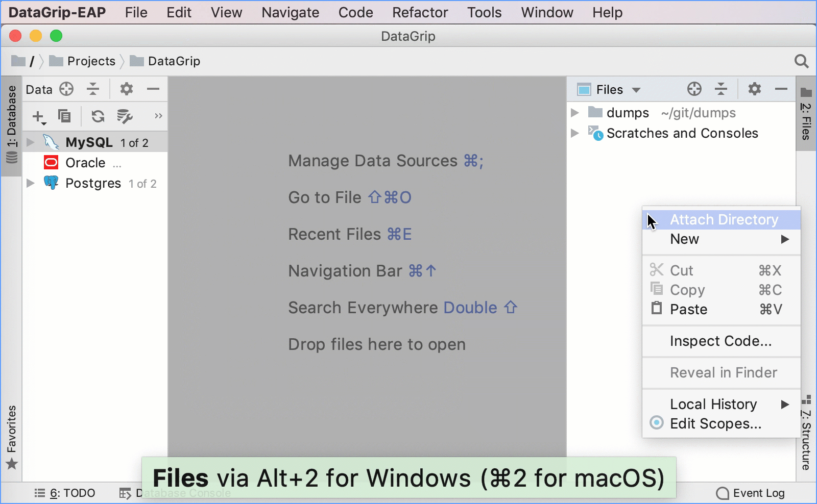Click the search magnifier icon in navigation bar
Image resolution: width=817 pixels, height=504 pixels.
[802, 61]
